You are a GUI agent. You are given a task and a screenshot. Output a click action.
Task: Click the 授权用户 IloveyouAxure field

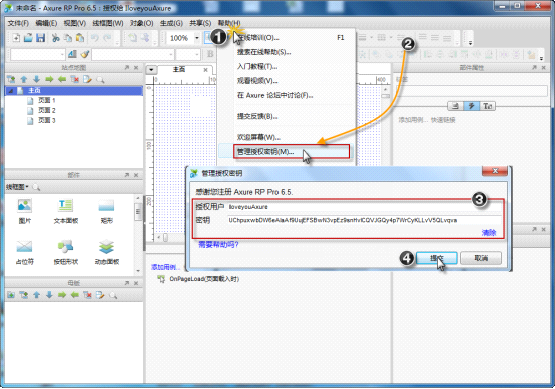point(364,207)
